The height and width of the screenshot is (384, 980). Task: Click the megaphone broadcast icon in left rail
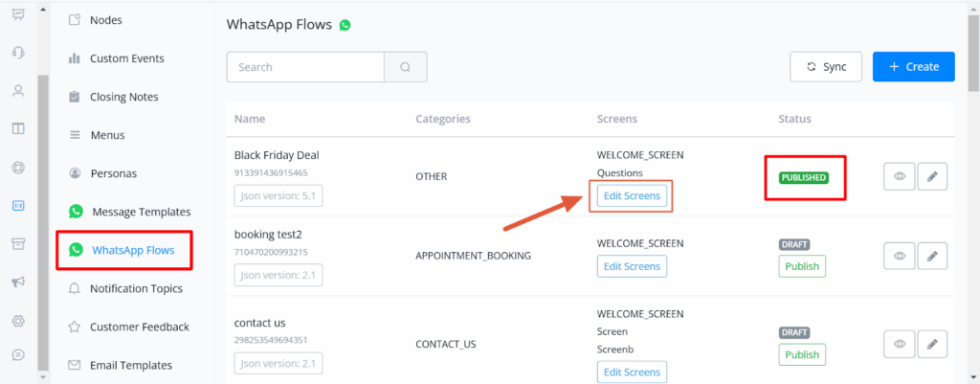coord(18,282)
